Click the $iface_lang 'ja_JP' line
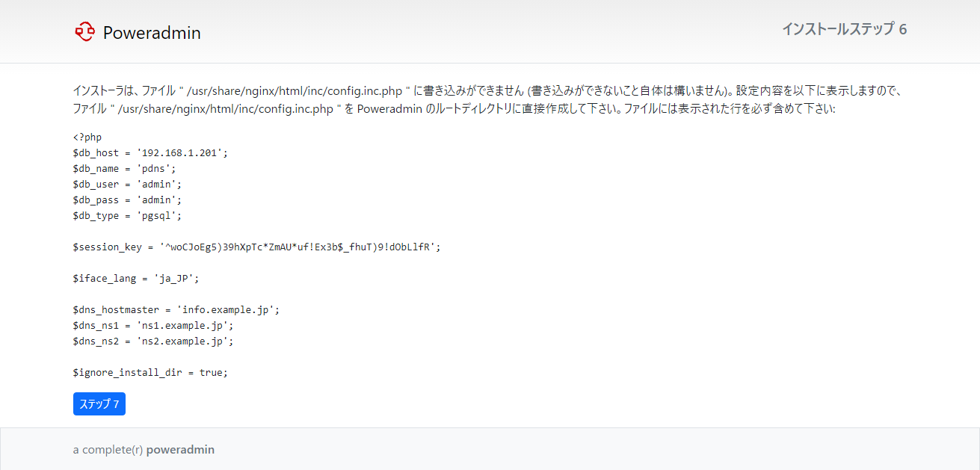Image resolution: width=980 pixels, height=470 pixels. [x=136, y=278]
